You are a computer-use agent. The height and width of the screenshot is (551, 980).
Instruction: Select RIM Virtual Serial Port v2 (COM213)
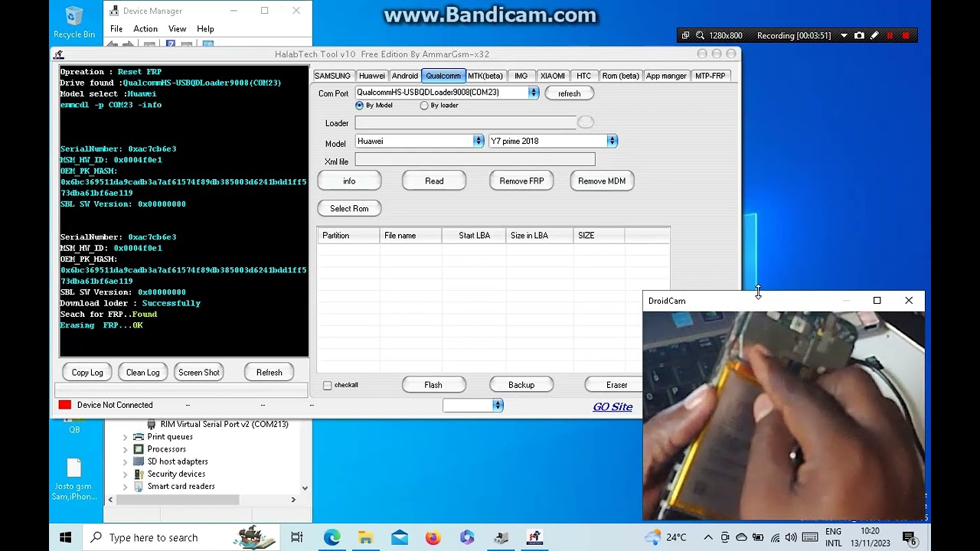pos(224,424)
